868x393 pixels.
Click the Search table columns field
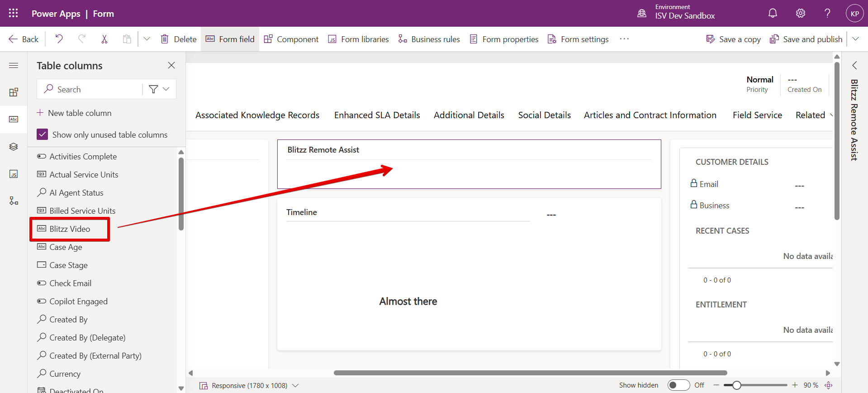coord(90,89)
